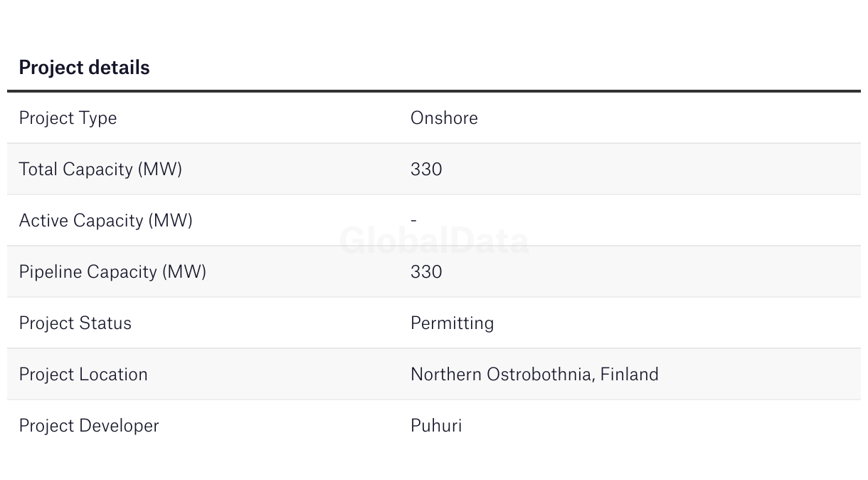Select the Total Capacity (MW) label

point(100,169)
